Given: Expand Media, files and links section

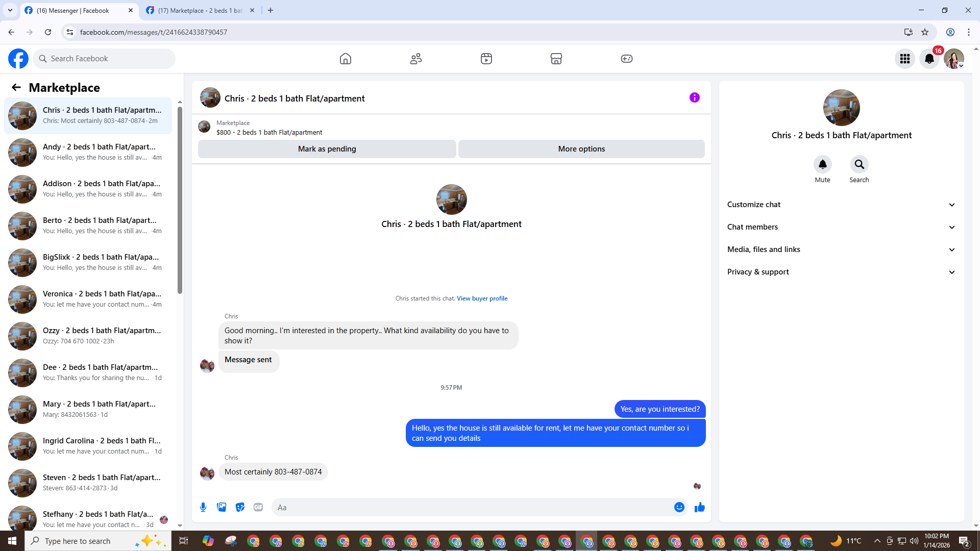Looking at the screenshot, I should (x=841, y=249).
